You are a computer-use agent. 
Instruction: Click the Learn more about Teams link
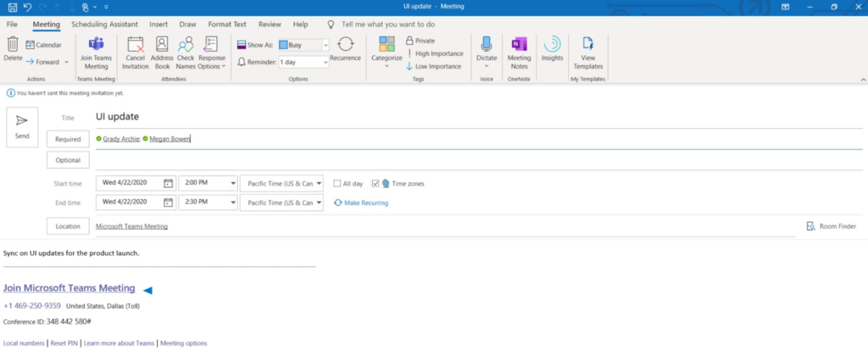pos(119,343)
